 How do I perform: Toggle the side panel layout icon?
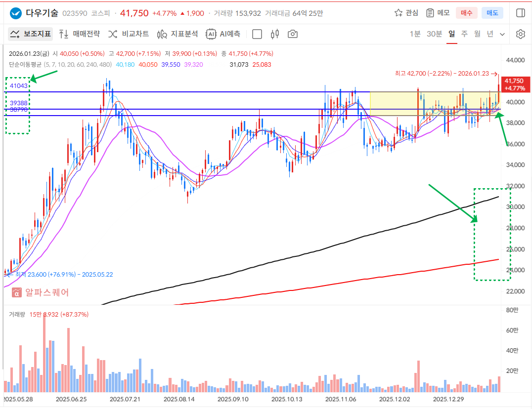[x=520, y=13]
